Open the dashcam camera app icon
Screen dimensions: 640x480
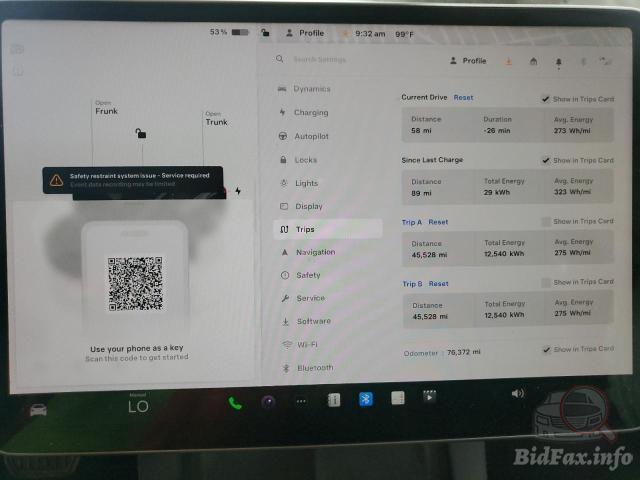(x=268, y=402)
